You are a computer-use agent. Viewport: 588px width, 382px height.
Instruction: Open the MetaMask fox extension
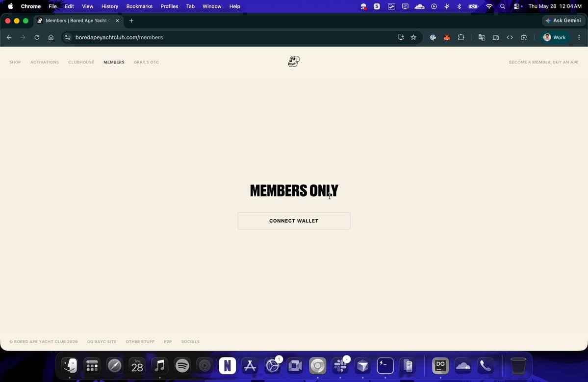click(447, 37)
